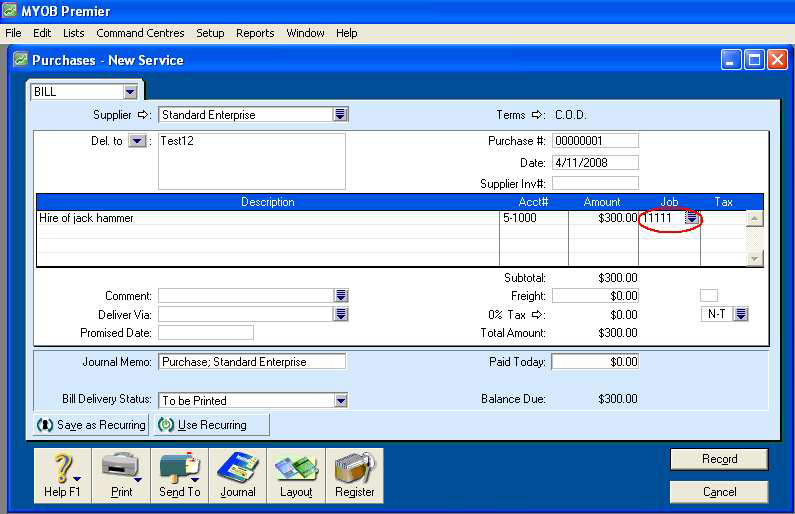Click the Supplier Inv# field

(595, 183)
